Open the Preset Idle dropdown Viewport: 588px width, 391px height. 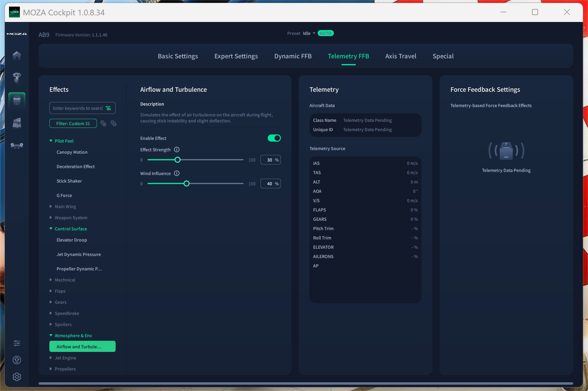click(309, 33)
